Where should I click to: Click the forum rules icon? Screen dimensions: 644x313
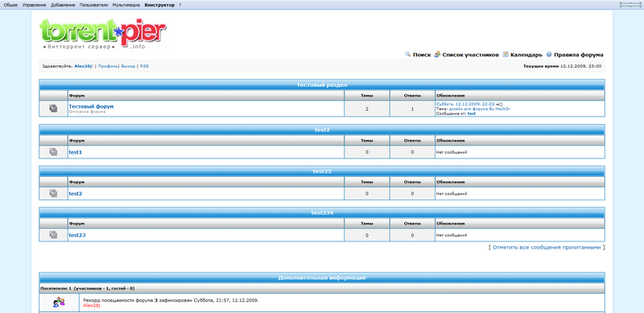(549, 54)
